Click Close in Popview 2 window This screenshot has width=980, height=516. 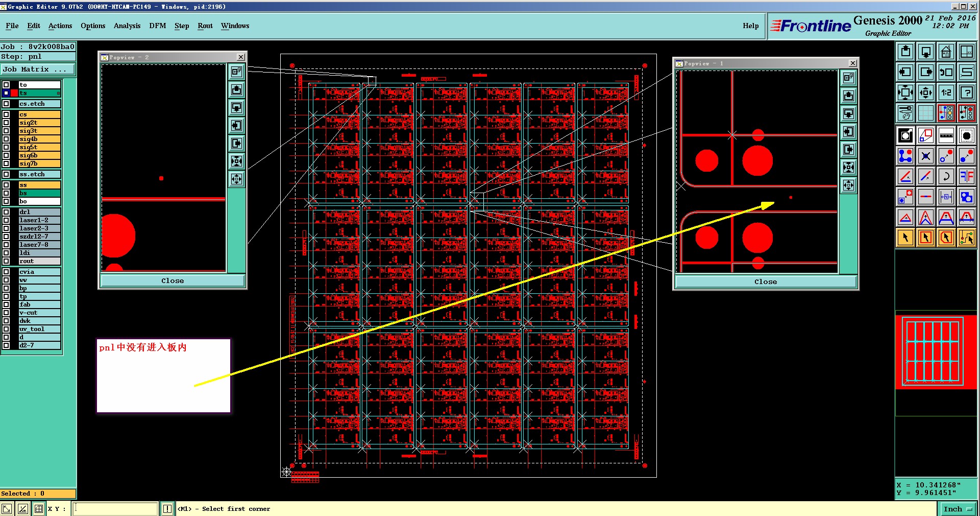coord(173,280)
